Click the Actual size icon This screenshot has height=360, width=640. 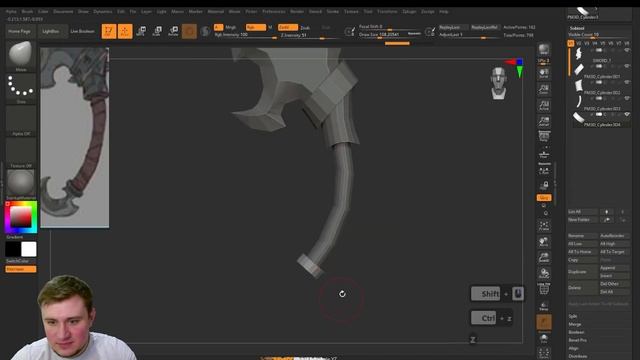click(x=544, y=105)
